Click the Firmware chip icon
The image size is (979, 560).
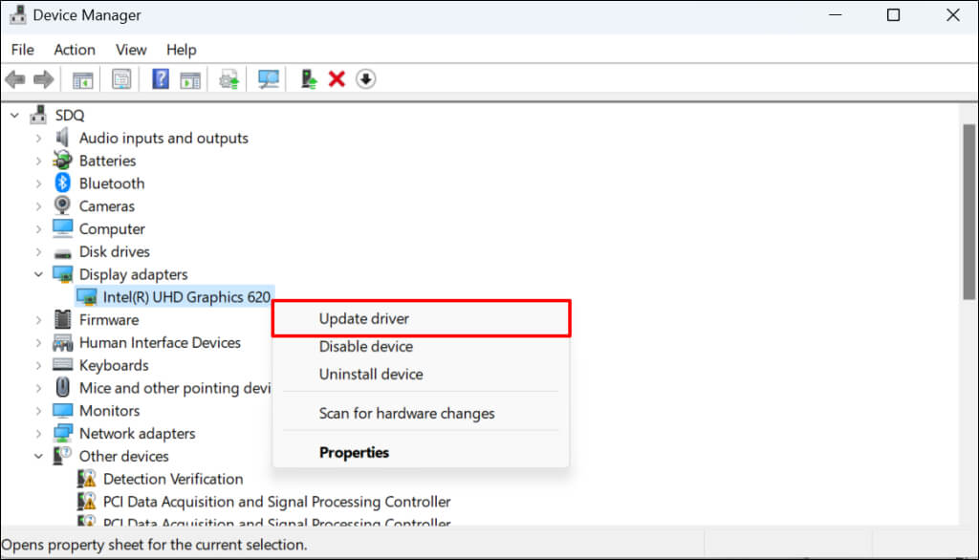click(x=62, y=319)
